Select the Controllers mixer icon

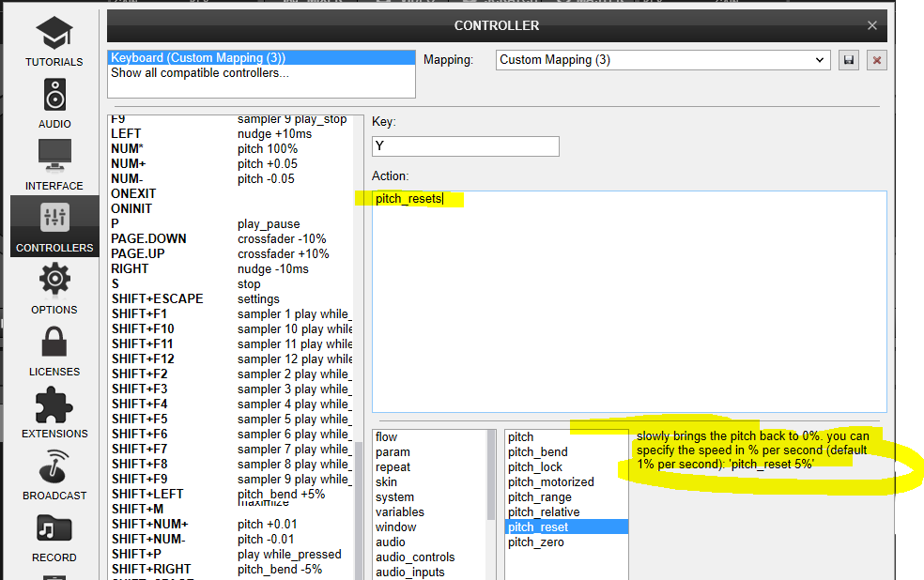[x=54, y=218]
